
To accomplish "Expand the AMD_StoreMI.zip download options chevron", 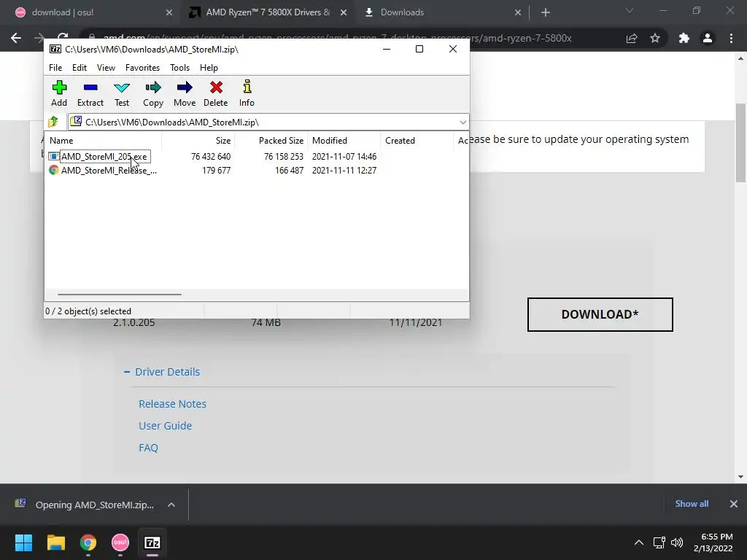I will coord(171,505).
